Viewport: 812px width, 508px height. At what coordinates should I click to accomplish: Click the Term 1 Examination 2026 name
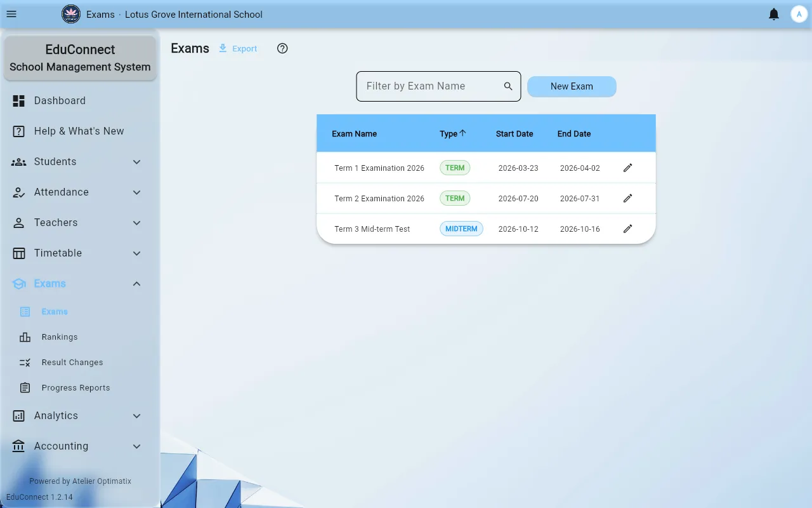(x=379, y=168)
